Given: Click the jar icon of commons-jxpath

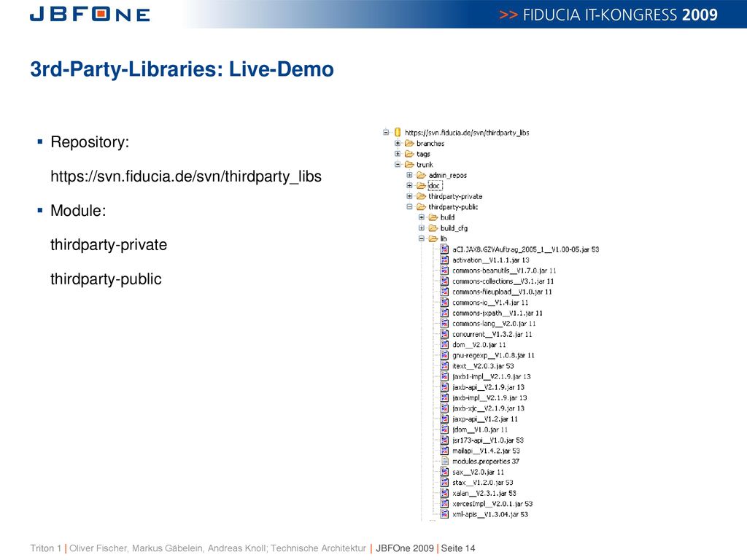Looking at the screenshot, I should [x=444, y=313].
